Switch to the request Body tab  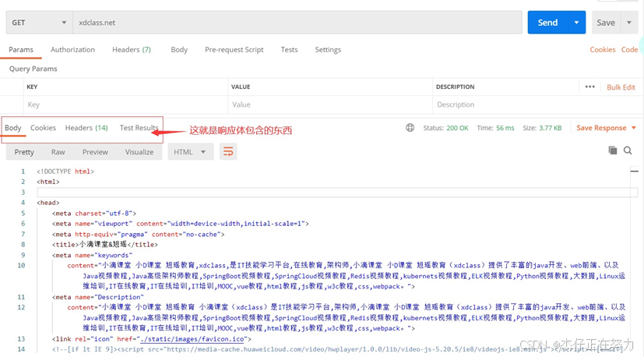[x=179, y=50]
